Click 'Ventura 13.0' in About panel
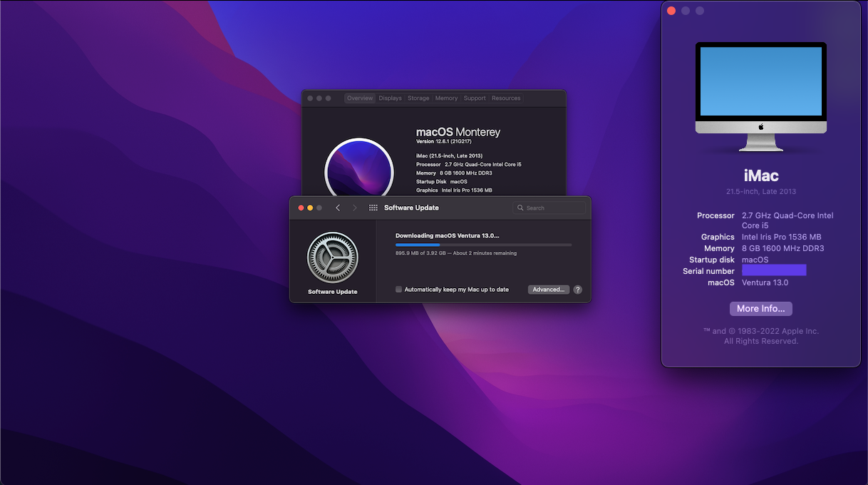The width and height of the screenshot is (868, 485). (765, 282)
